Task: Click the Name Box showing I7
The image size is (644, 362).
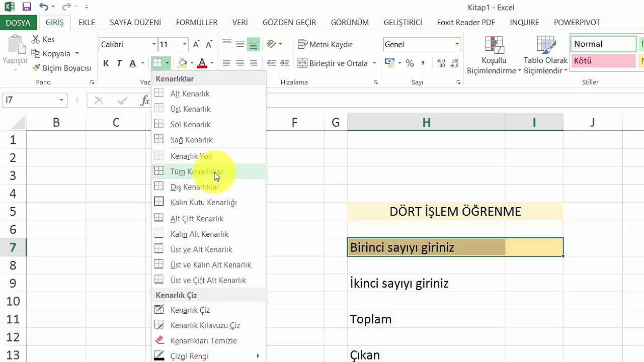Action: (35, 100)
